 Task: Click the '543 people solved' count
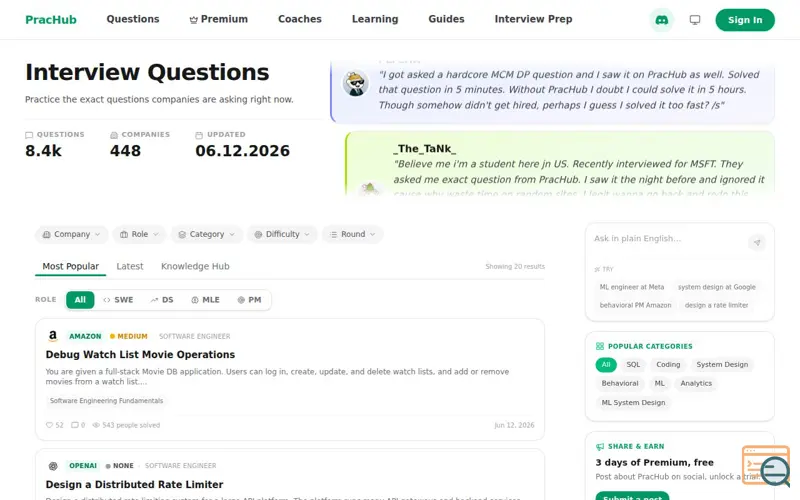click(x=126, y=425)
